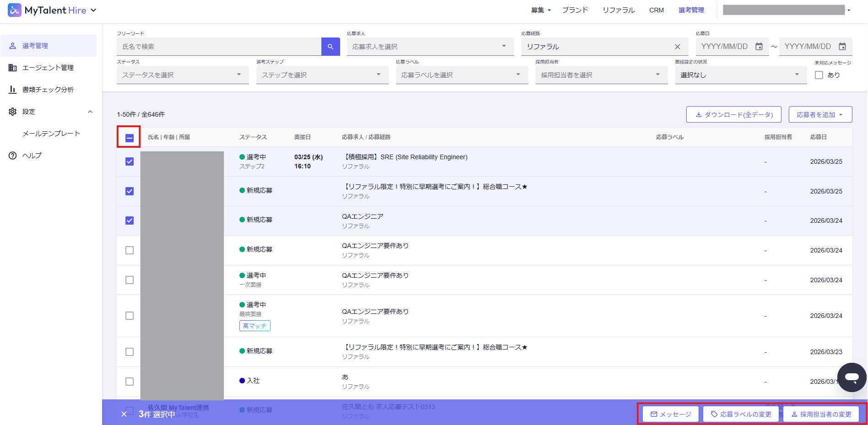Screen dimensions: 868x425
Task: Open the CRM top menu
Action: 656,10
